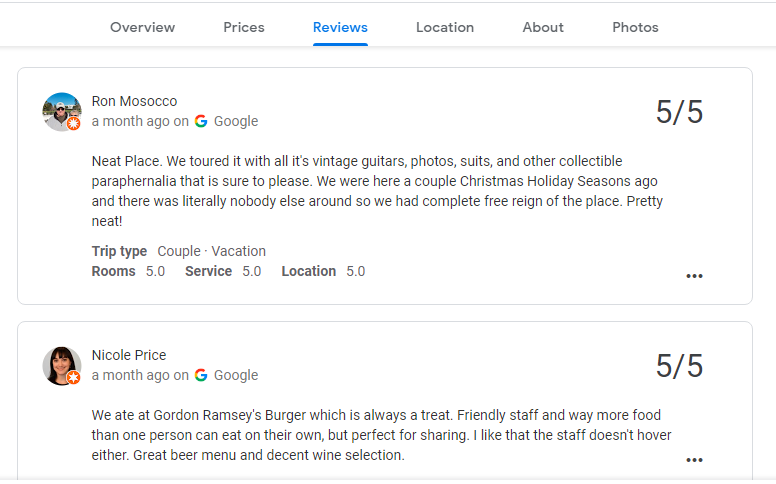
Task: Click the Google source link in Nicole's review
Action: (x=236, y=375)
